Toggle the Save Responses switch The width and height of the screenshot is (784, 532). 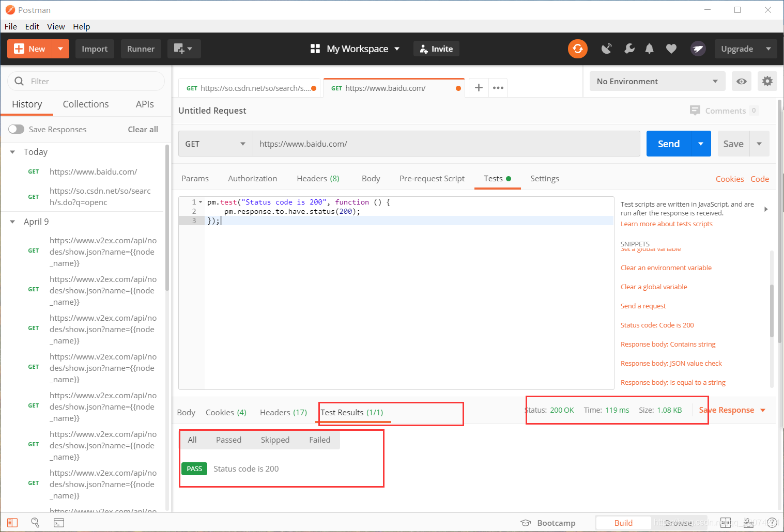(x=16, y=129)
